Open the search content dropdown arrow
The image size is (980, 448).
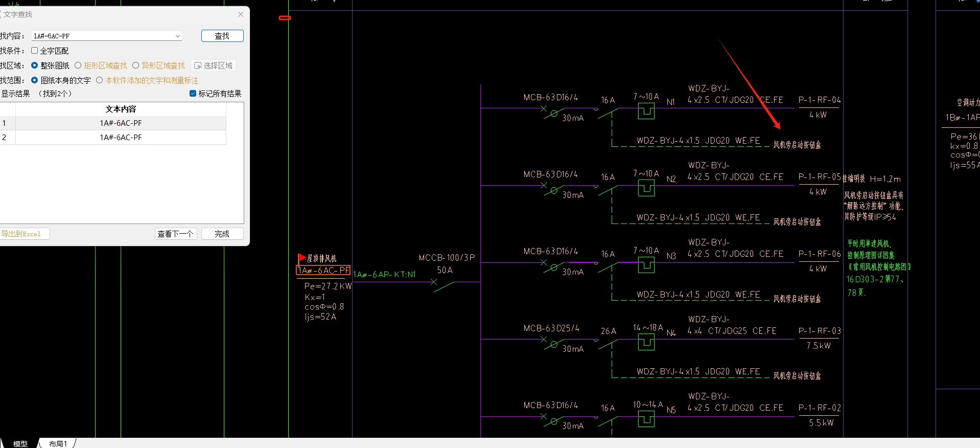(177, 36)
